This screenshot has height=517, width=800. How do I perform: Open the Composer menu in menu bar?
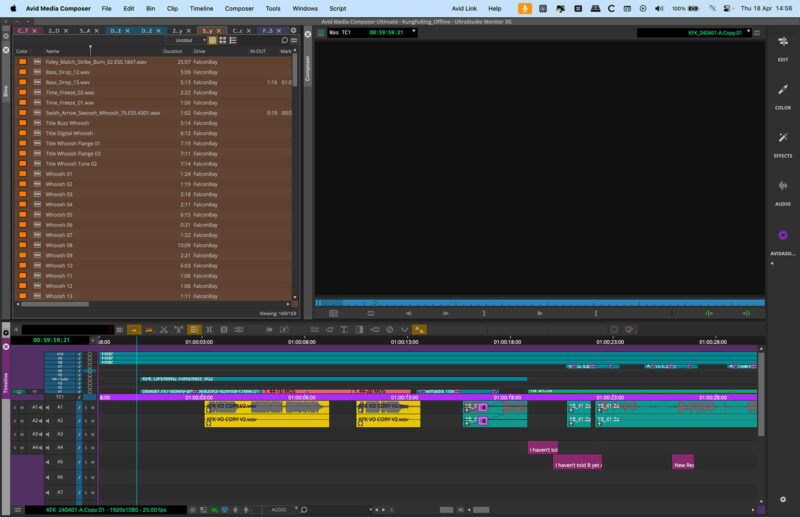click(239, 8)
